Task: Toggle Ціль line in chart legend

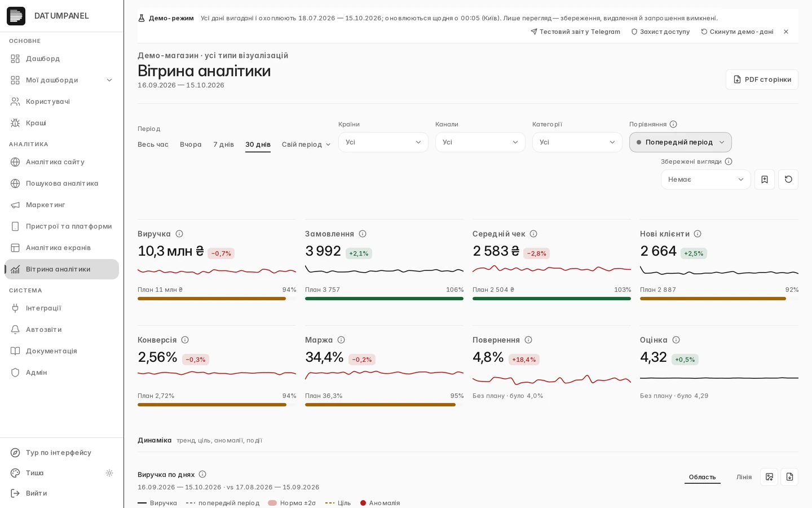Action: [338, 503]
